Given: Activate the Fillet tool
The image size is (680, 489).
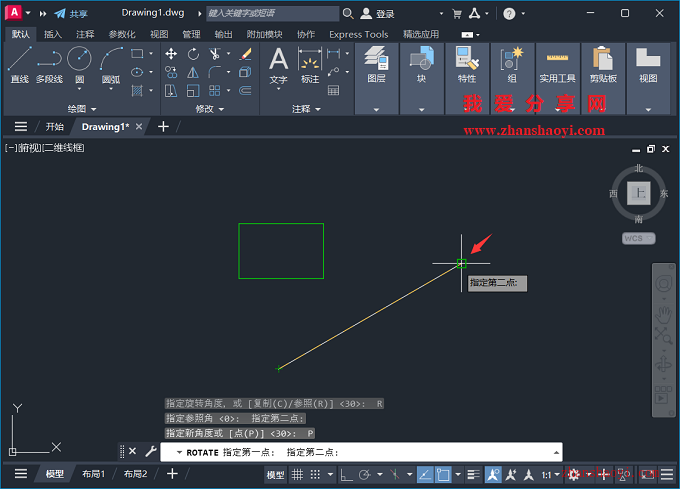Looking at the screenshot, I should pos(215,72).
